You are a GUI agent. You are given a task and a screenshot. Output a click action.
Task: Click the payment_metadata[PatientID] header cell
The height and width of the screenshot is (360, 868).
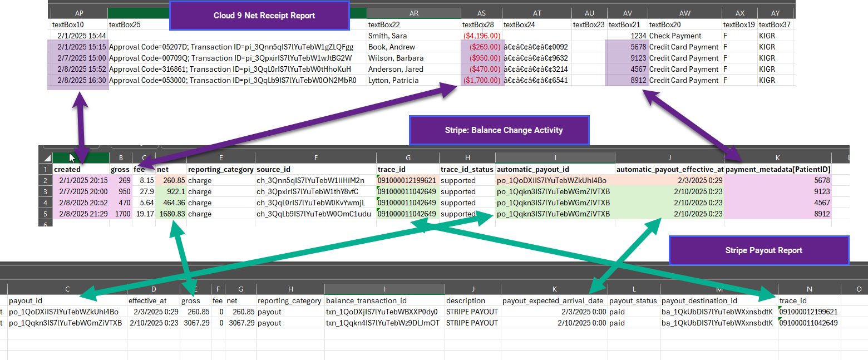coord(778,169)
